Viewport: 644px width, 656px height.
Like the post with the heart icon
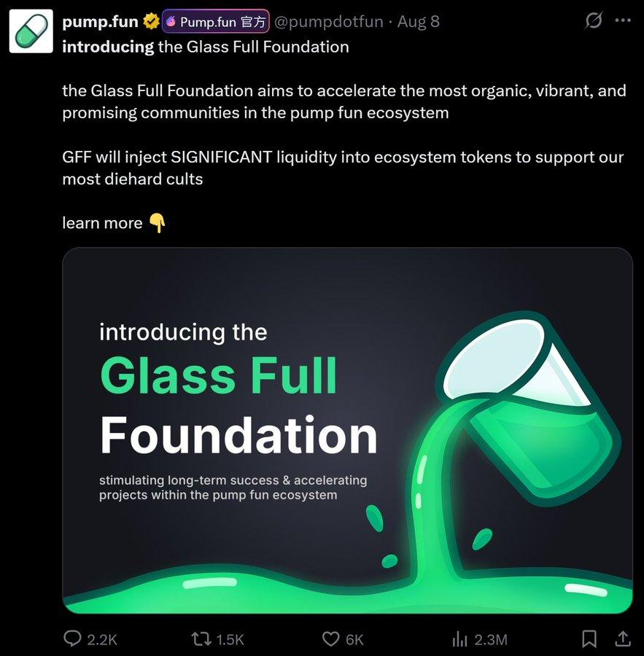330,639
